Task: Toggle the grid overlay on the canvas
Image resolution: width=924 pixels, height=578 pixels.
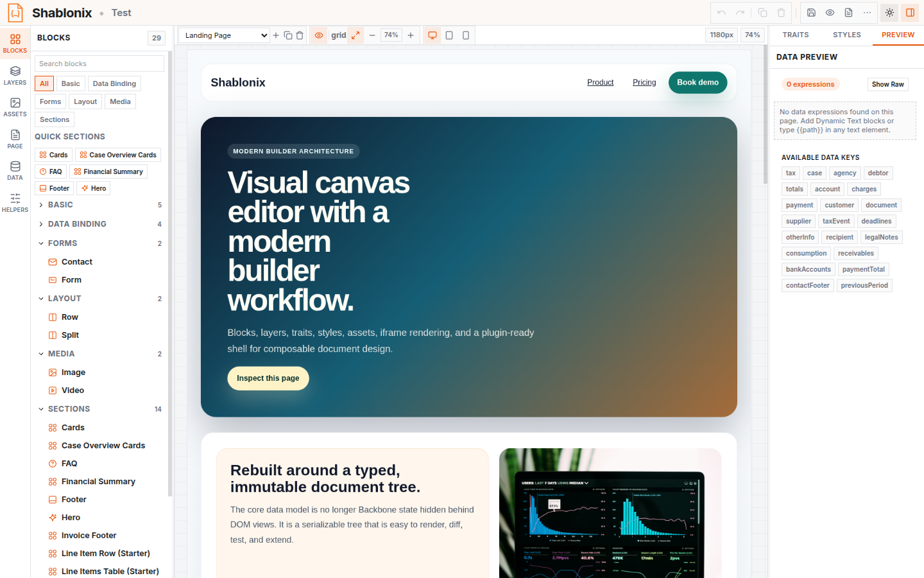Action: coord(339,35)
